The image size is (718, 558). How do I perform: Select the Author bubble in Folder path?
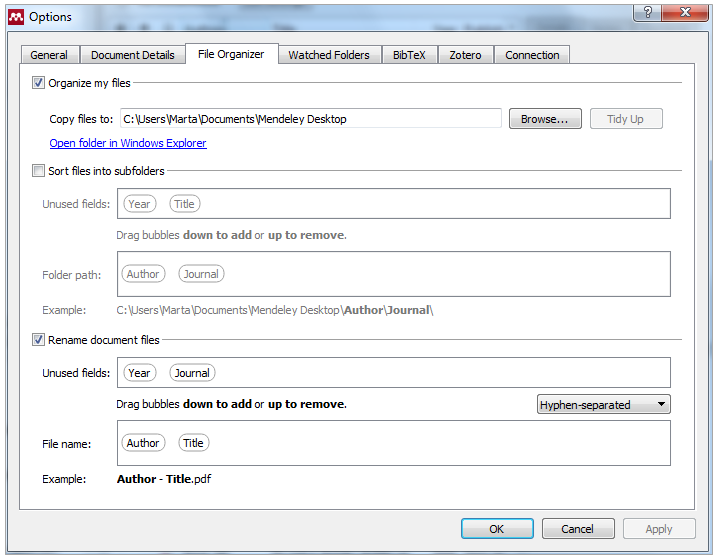(143, 274)
